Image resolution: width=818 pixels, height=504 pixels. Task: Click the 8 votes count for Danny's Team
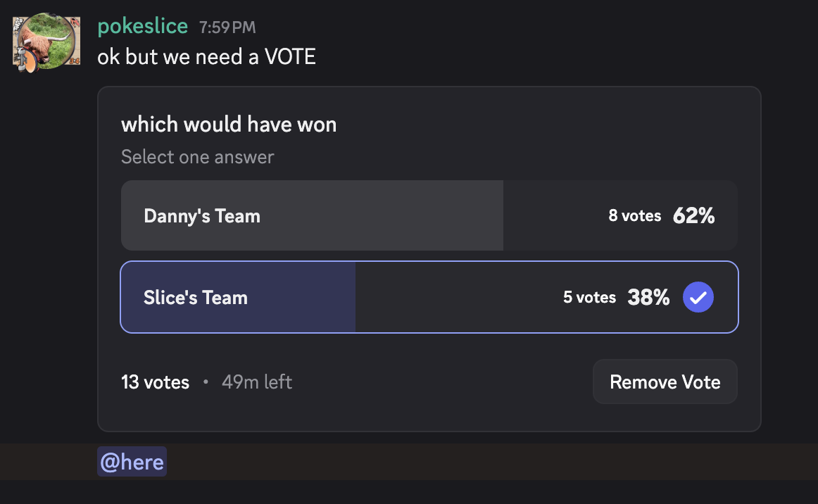pos(634,216)
